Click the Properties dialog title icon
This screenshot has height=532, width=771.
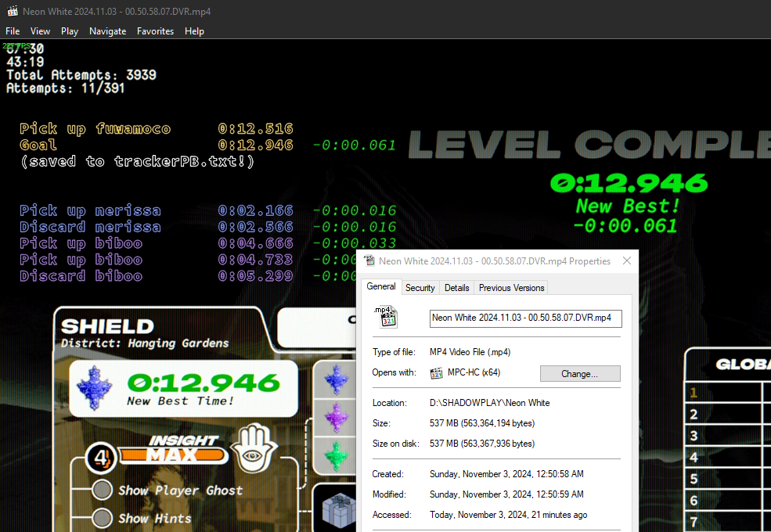(x=369, y=261)
